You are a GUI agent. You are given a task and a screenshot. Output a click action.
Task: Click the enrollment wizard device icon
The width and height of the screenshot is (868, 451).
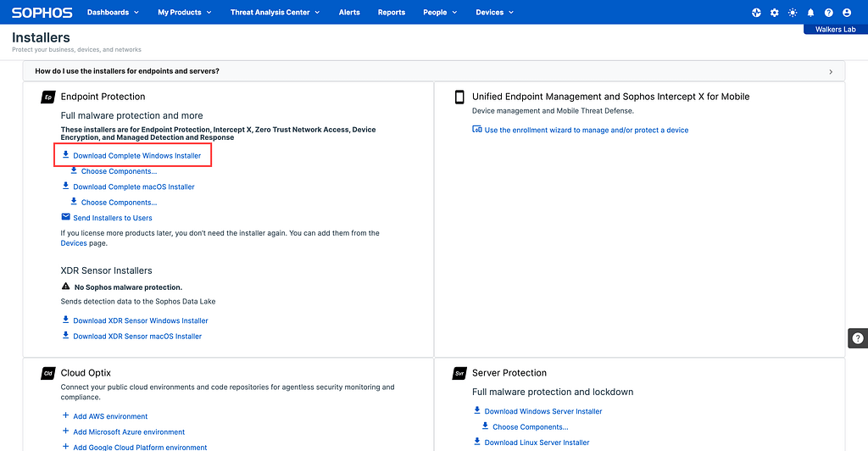pyautogui.click(x=477, y=130)
